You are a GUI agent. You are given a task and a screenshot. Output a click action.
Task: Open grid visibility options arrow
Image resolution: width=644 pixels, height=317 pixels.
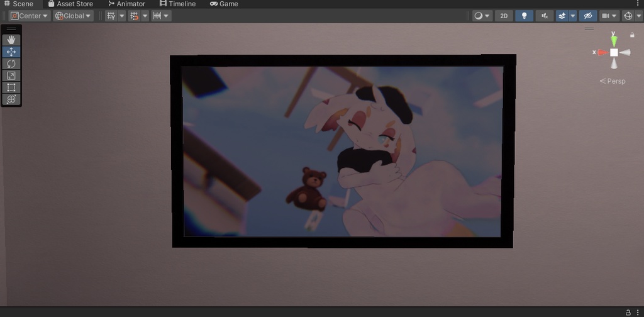pos(122,16)
